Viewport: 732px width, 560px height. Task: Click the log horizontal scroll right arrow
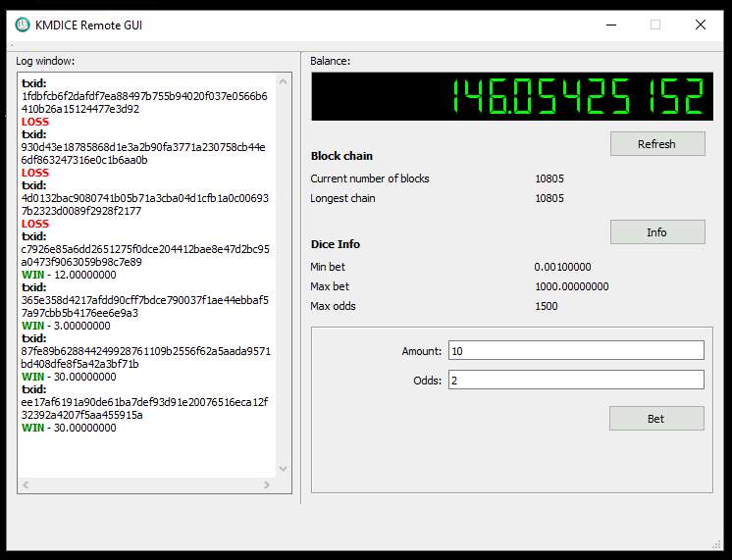[x=267, y=484]
